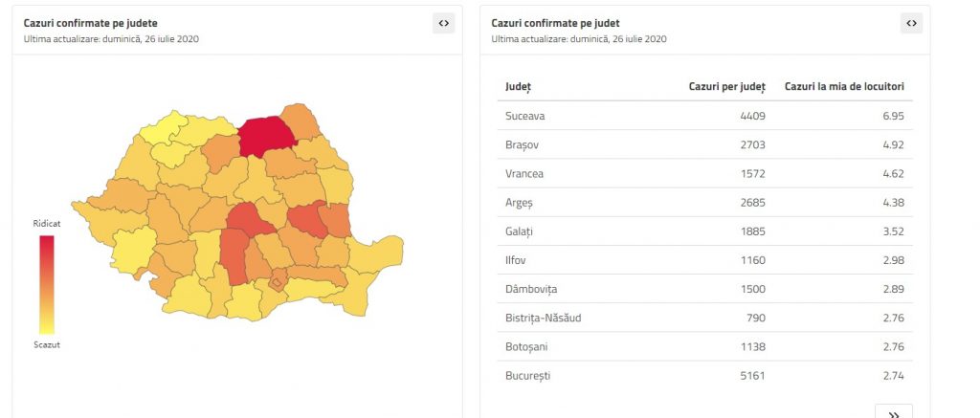Screen dimensions: 980x418
Task: Select the Brașov table row
Action: (702, 144)
